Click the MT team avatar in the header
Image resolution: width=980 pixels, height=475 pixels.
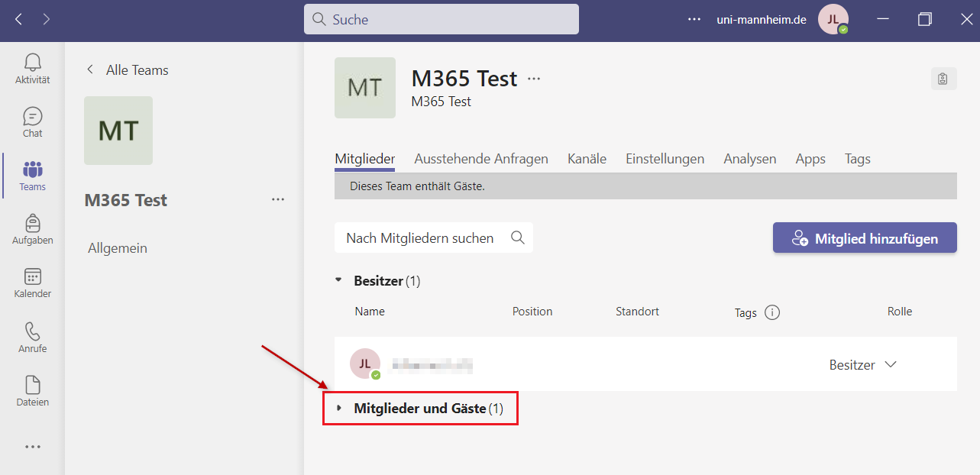coord(365,88)
